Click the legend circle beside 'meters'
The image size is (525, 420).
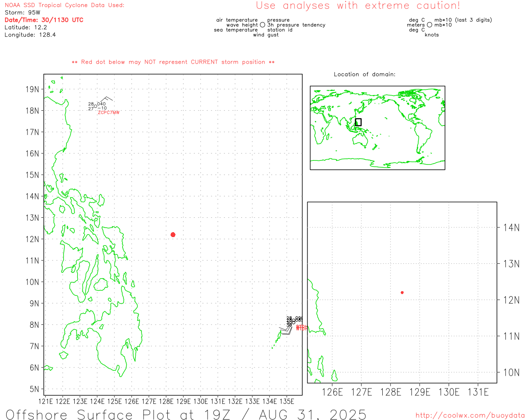click(429, 25)
